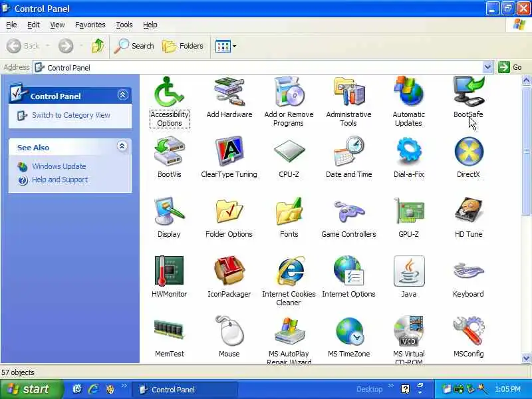Open Administrative Tools icon
Viewport: 532px width, 399px height.
348,92
